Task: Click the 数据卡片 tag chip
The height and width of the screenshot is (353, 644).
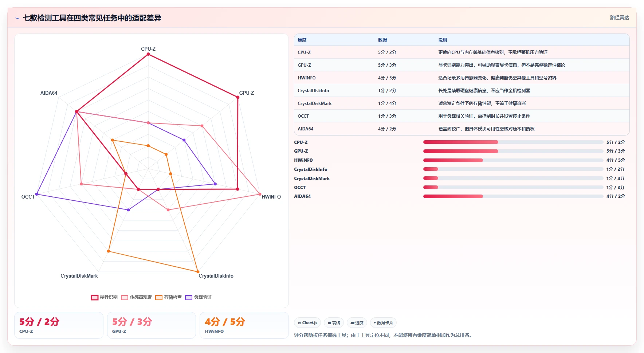Action: coord(383,323)
